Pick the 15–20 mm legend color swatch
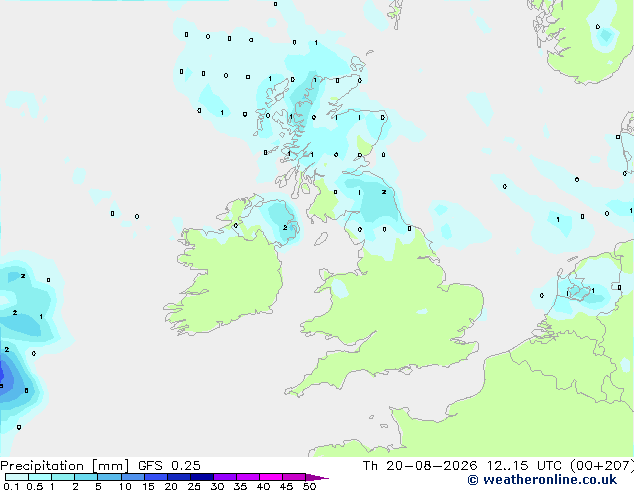This screenshot has width=634, height=490. (156, 477)
